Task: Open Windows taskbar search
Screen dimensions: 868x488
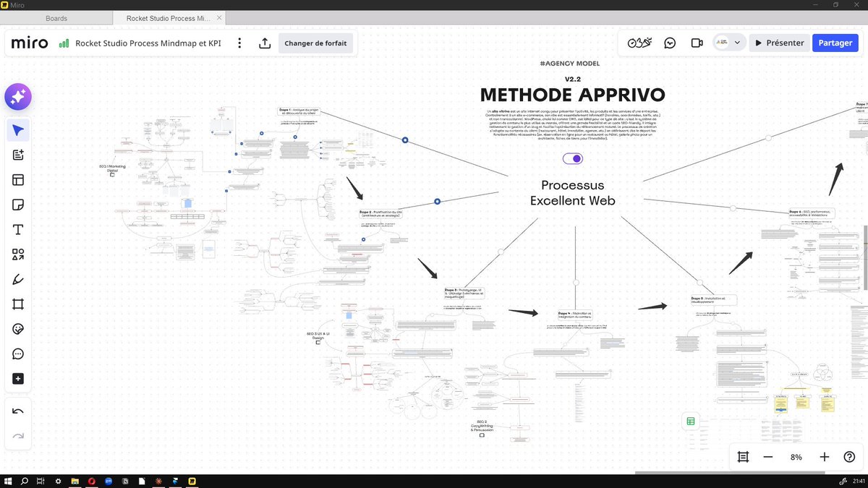Action: (x=24, y=481)
